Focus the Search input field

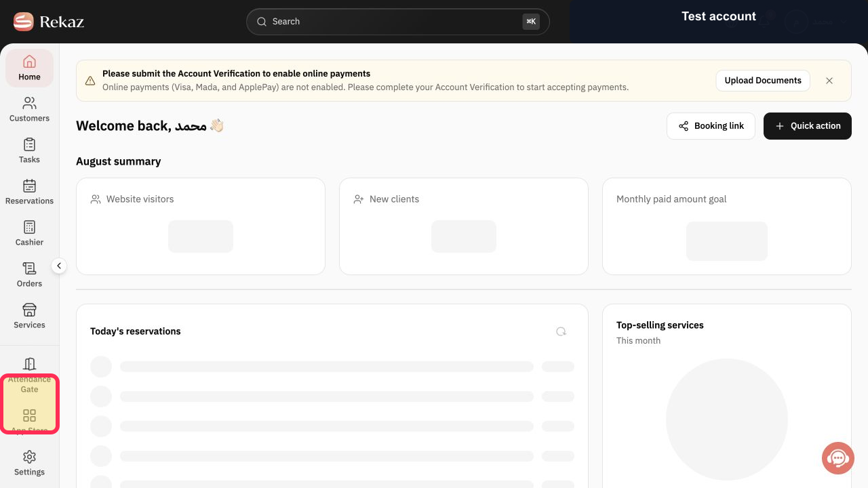point(398,22)
